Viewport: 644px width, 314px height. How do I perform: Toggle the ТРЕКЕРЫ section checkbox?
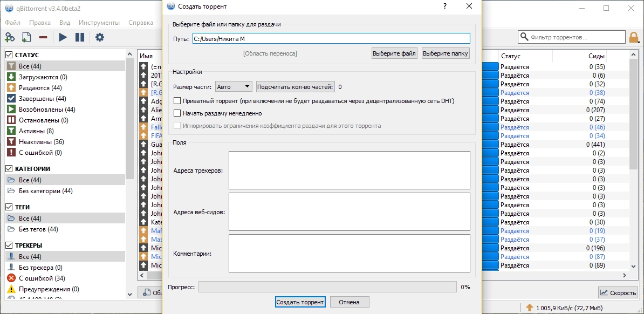9,245
